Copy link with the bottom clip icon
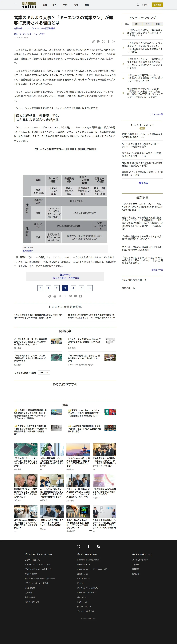The image size is (177, 644). [x=50, y=296]
